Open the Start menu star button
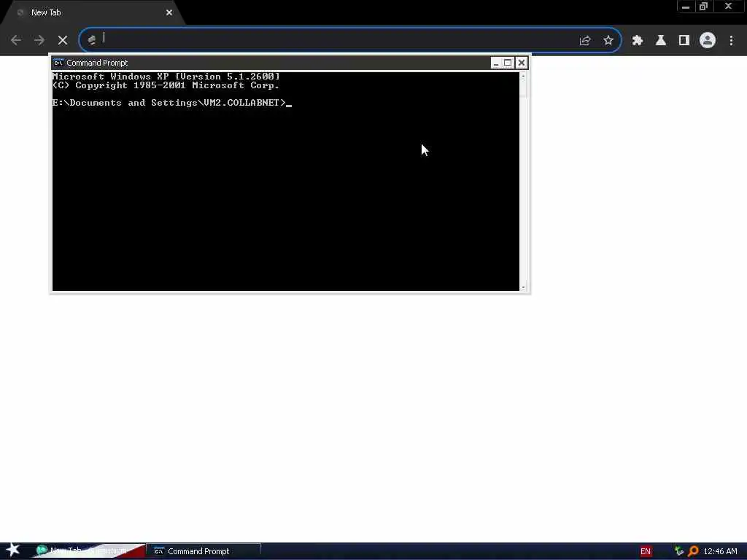The image size is (747, 560). pyautogui.click(x=13, y=550)
